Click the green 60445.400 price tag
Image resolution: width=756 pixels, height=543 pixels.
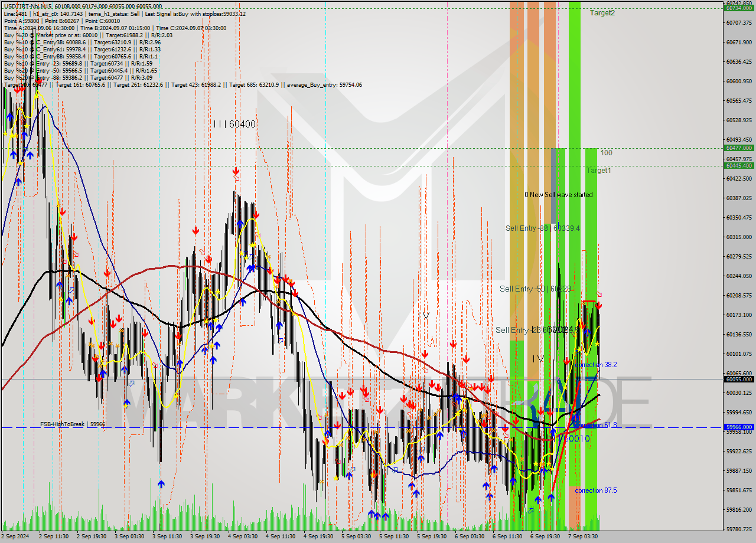click(x=739, y=165)
